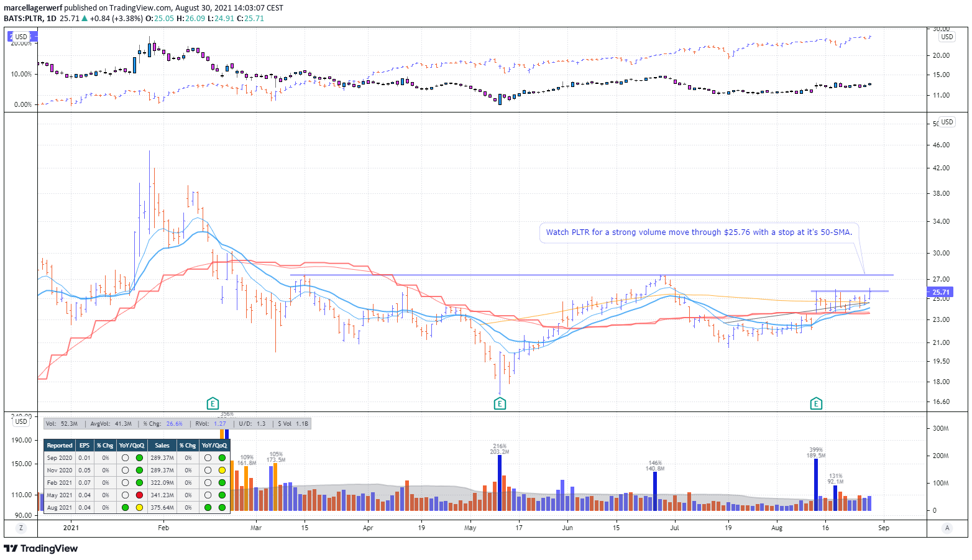Click the Sep 2020 row label
The width and height of the screenshot is (972, 560).
pyautogui.click(x=60, y=458)
